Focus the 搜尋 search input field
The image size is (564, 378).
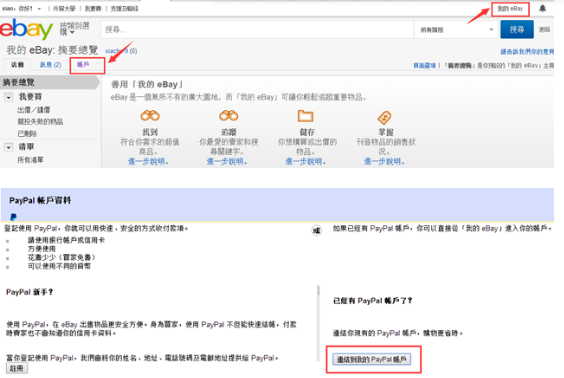click(257, 29)
